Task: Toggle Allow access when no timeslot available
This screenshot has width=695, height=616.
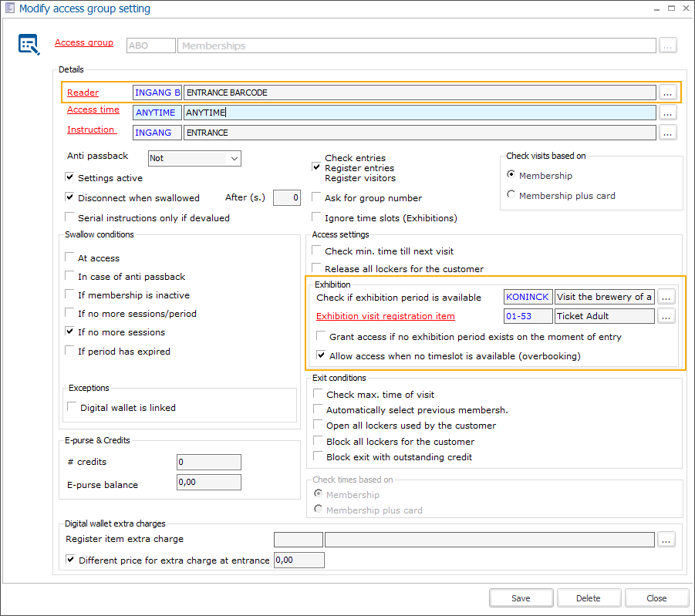Action: (x=321, y=355)
